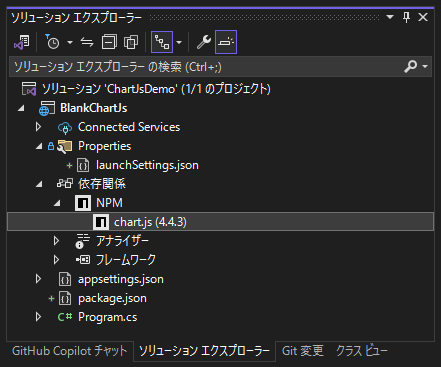441x367 pixels.
Task: Select the NPM node
Action: click(109, 203)
